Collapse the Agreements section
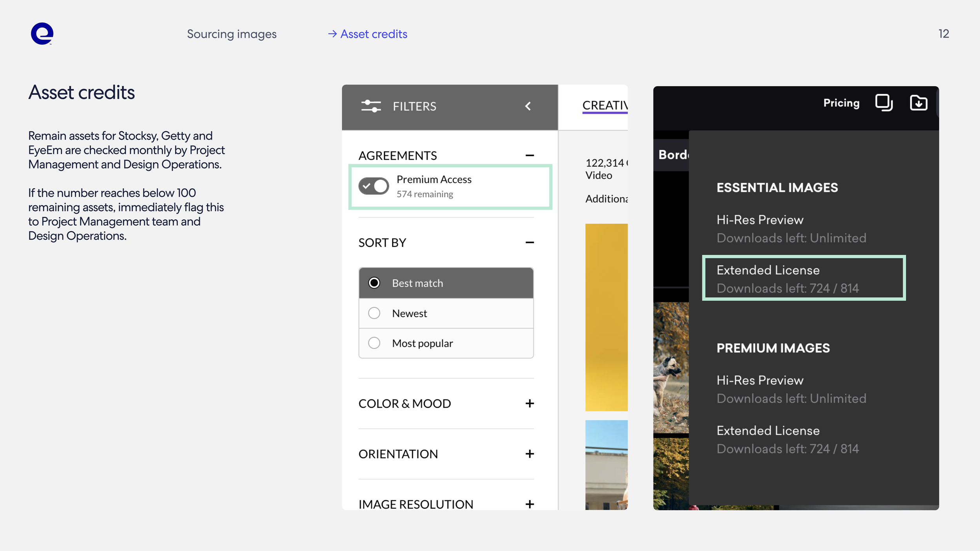 pyautogui.click(x=530, y=156)
